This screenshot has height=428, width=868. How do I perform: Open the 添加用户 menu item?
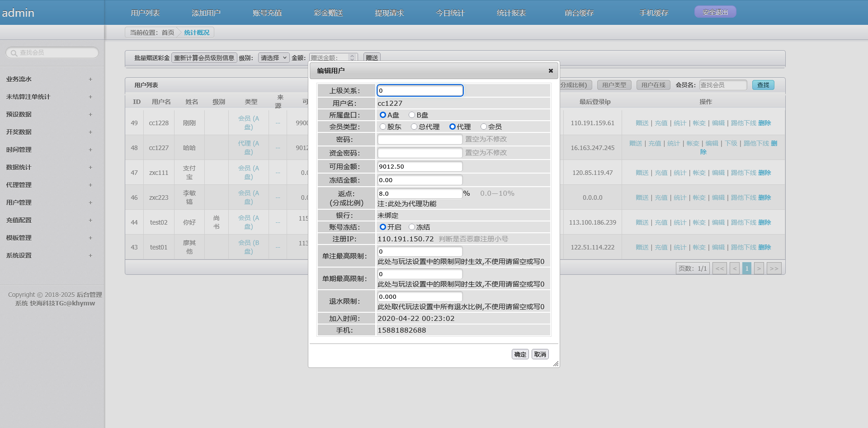(x=206, y=13)
